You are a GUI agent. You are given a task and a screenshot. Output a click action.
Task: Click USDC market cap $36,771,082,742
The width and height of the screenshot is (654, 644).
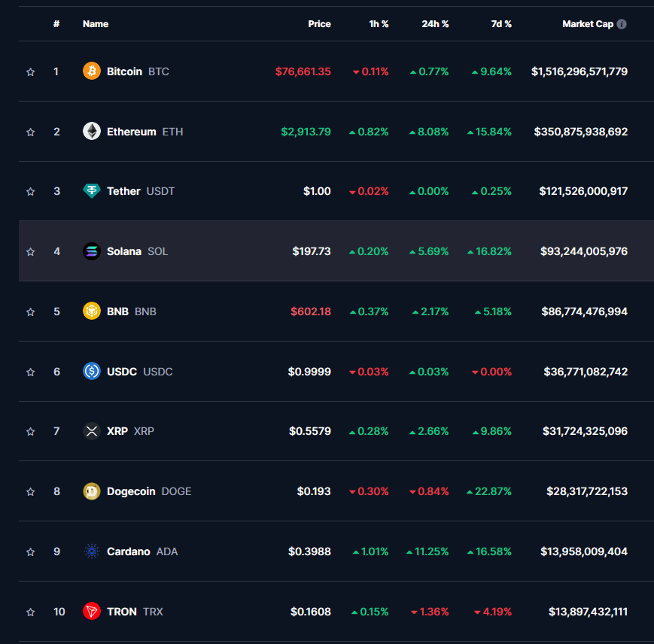(586, 372)
